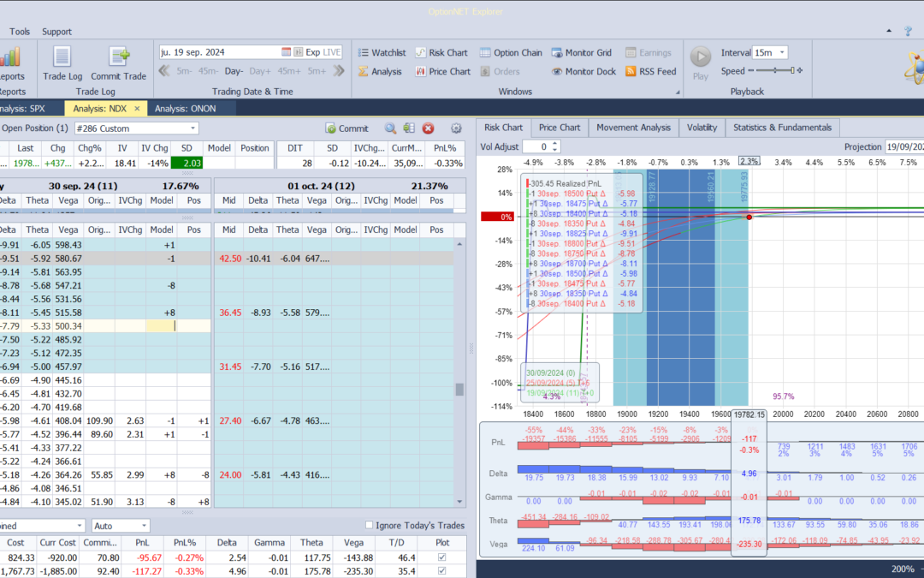
Task: Open Price Chart from the Windows group
Action: (442, 71)
